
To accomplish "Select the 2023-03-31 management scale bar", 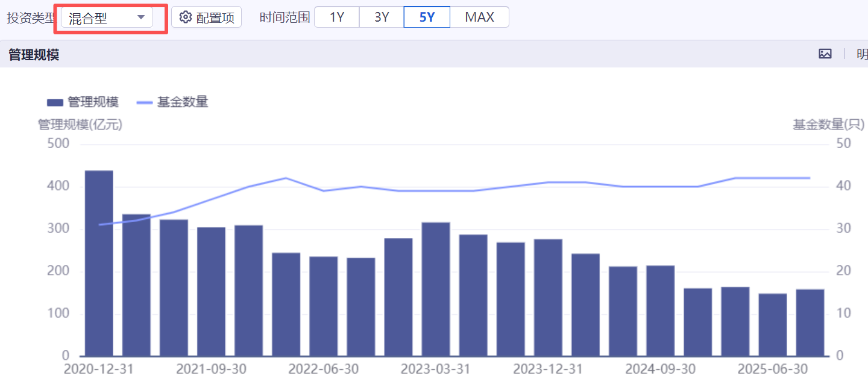I will click(436, 289).
